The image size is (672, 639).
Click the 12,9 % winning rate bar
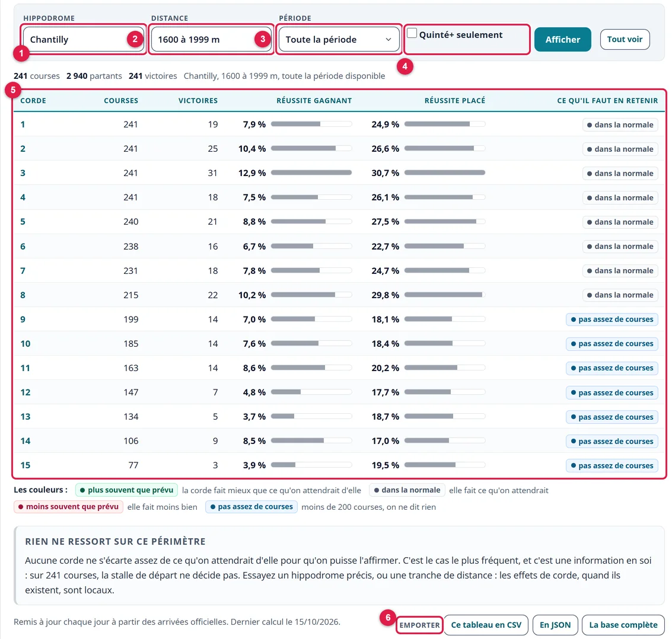click(311, 172)
